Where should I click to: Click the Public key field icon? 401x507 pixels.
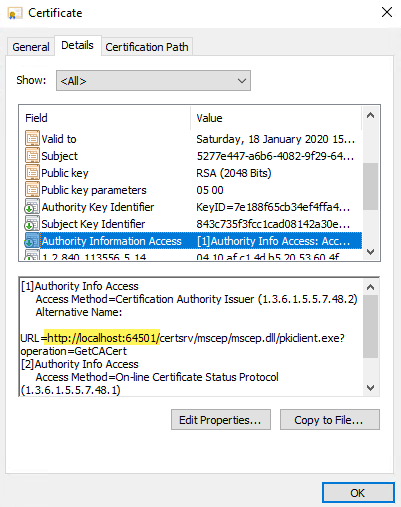32,173
